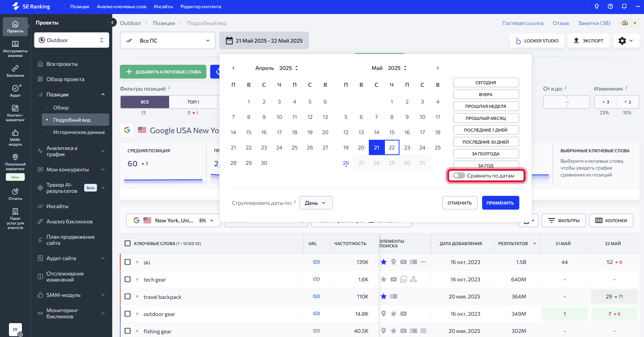Screen dimensions: 644x337
Task: Open the settings gear dropdown
Action: [x=626, y=41]
